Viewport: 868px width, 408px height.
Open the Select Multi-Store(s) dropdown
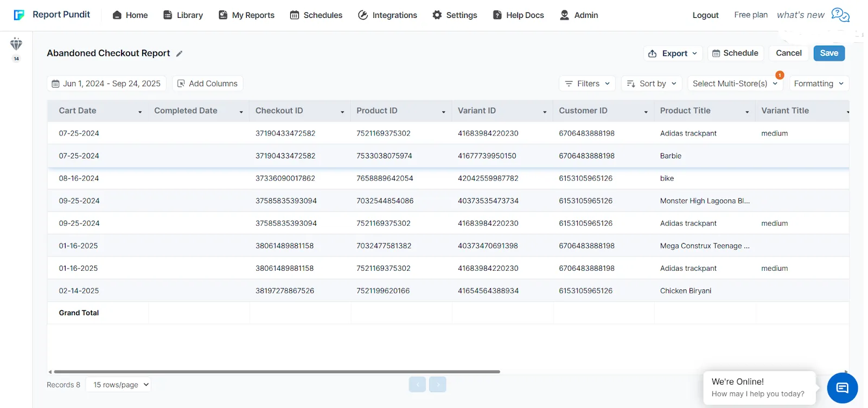pos(736,84)
